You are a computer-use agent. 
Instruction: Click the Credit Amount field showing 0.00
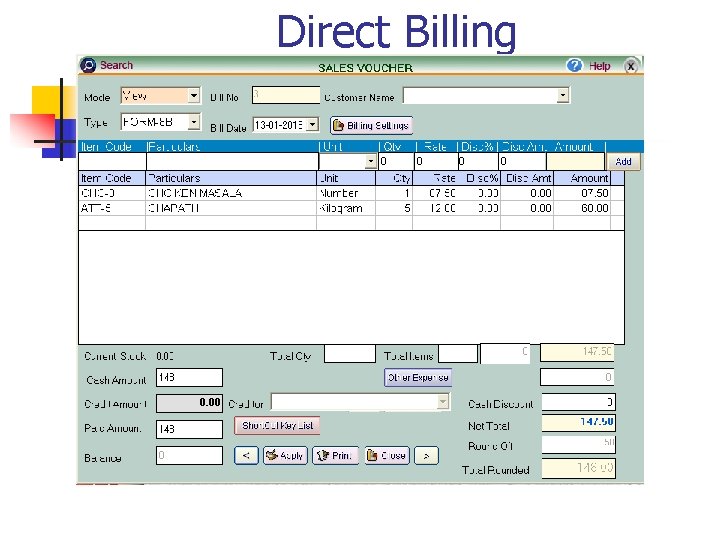189,403
